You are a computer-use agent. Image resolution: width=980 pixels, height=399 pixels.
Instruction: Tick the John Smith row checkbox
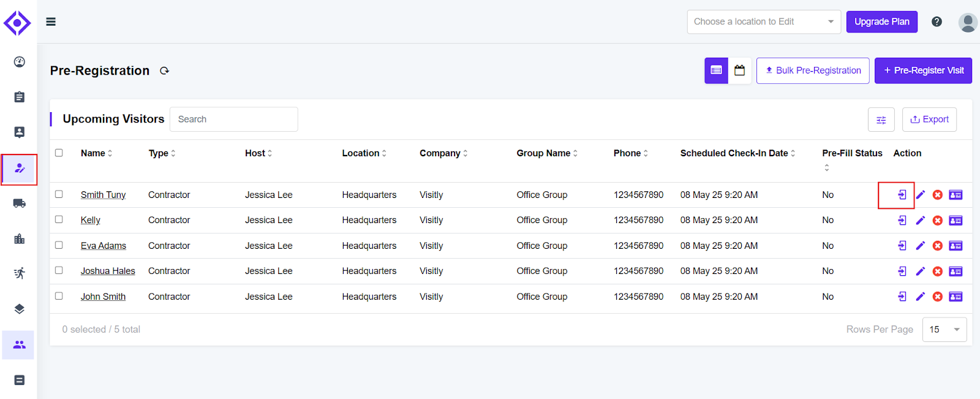point(59,296)
